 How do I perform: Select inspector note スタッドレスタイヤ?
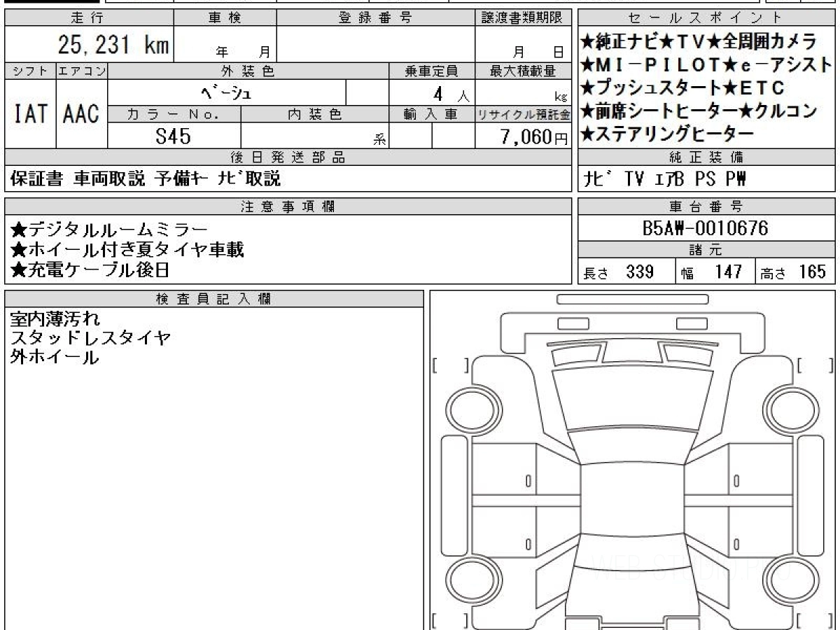tap(91, 339)
